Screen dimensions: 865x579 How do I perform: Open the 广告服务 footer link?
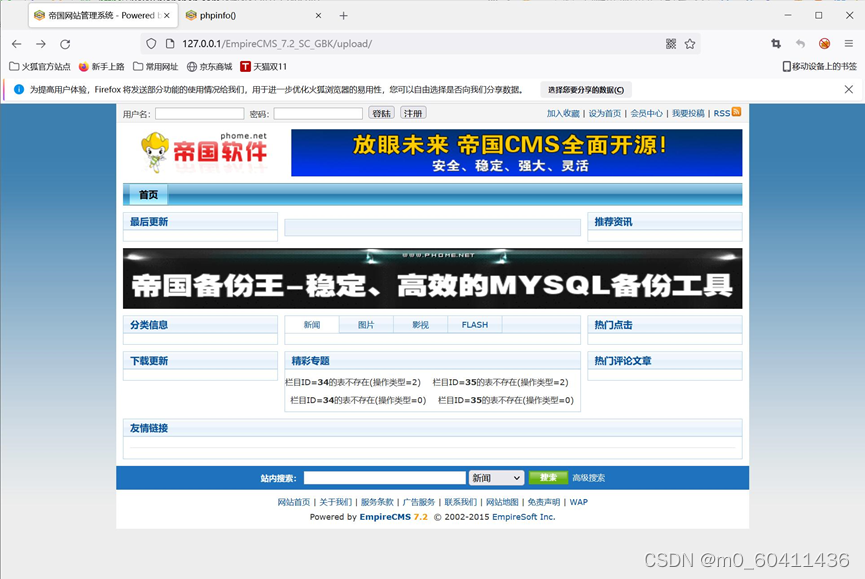click(x=419, y=502)
